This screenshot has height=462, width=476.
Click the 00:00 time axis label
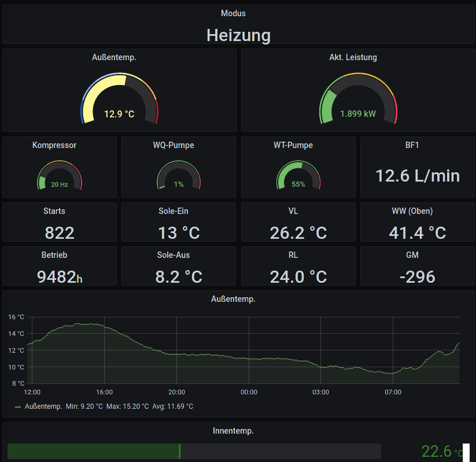click(x=249, y=392)
